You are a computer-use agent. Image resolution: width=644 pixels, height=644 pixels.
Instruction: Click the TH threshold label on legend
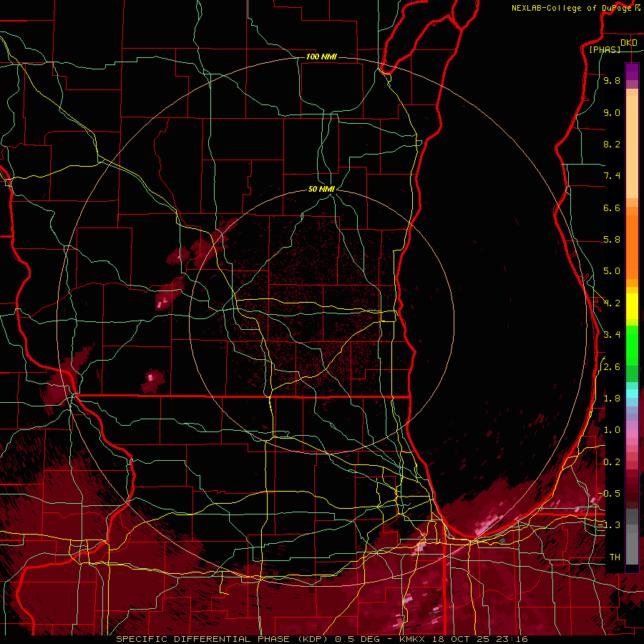click(615, 557)
